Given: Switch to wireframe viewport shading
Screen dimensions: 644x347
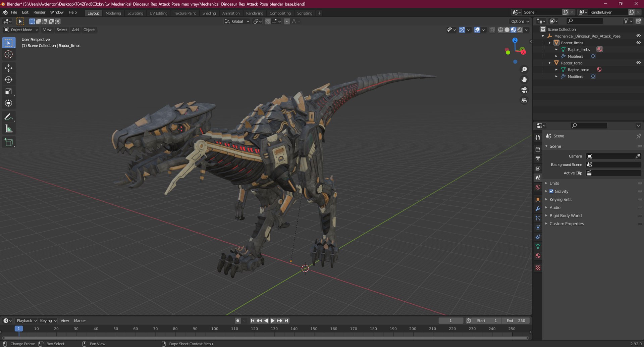Looking at the screenshot, I should point(500,30).
